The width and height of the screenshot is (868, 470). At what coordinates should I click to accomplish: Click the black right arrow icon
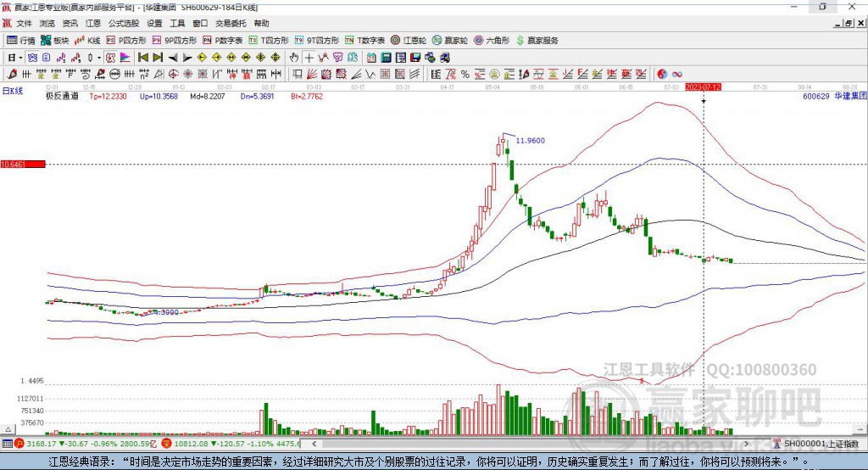point(187,58)
